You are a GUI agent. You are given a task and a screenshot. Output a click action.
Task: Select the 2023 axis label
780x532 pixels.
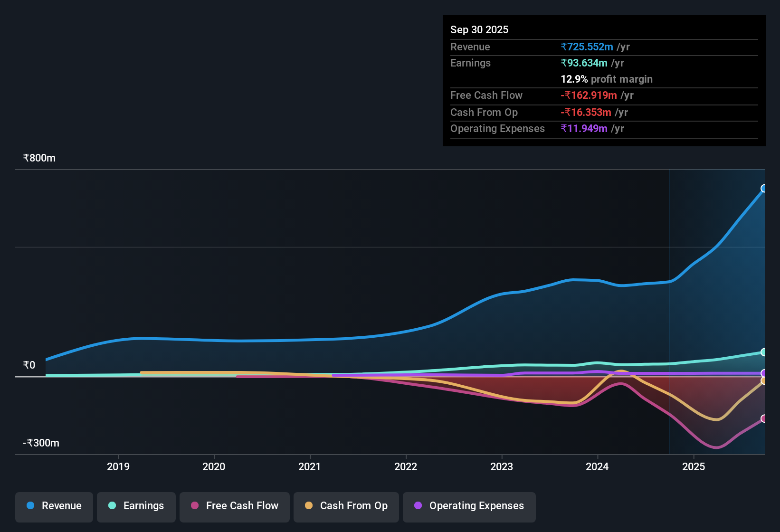point(503,467)
